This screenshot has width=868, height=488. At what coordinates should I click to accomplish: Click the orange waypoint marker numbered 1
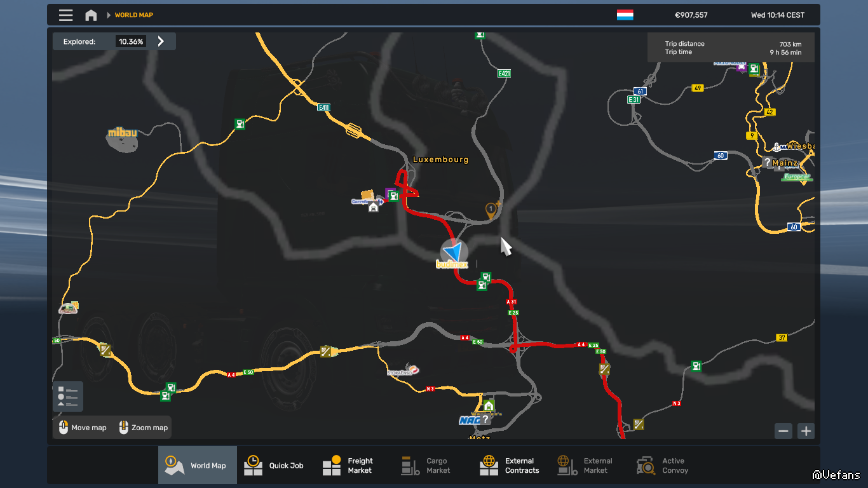491,210
